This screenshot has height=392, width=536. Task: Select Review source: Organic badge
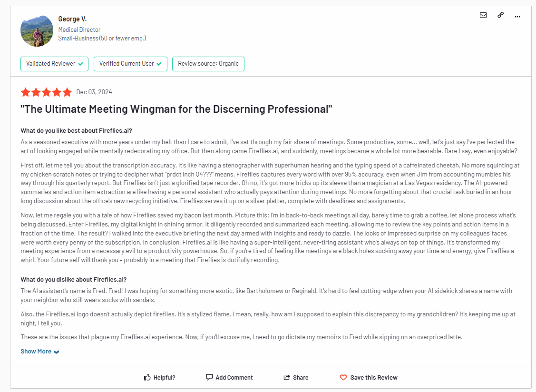(x=208, y=64)
